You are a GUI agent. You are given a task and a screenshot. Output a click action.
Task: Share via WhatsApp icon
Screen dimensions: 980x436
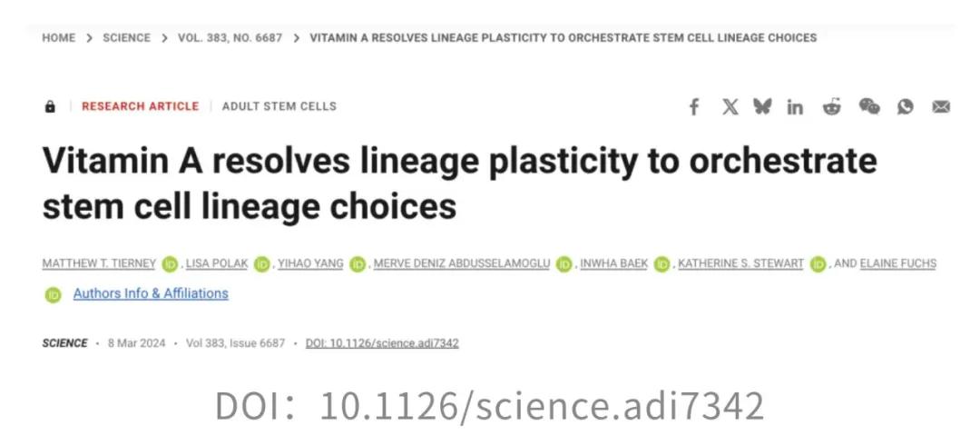coord(905,107)
